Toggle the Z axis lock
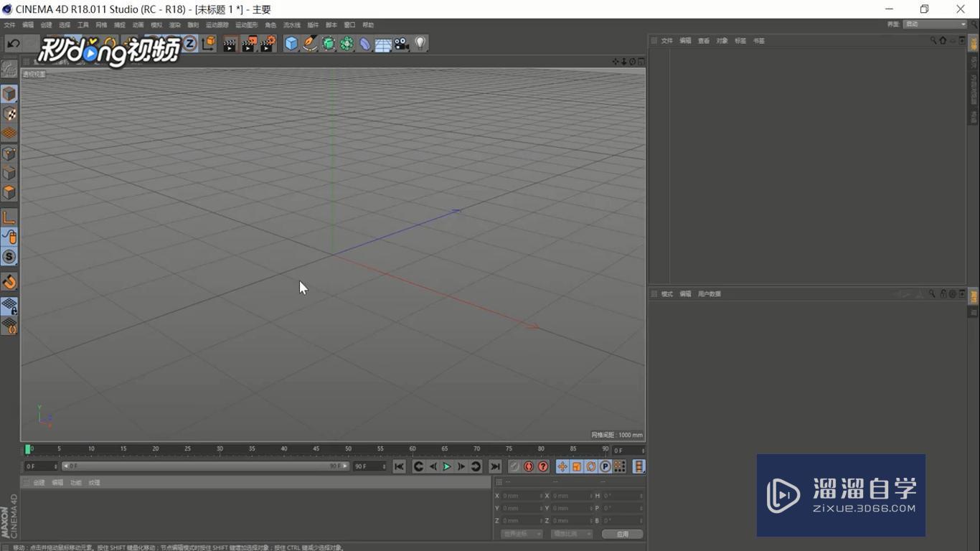This screenshot has height=551, width=980. tap(190, 44)
